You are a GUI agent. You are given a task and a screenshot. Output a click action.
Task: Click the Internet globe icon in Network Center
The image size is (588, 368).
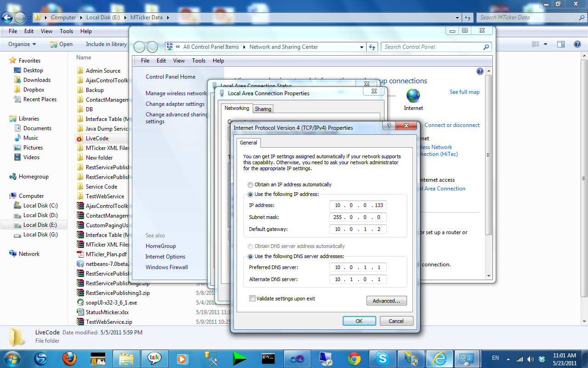(413, 96)
